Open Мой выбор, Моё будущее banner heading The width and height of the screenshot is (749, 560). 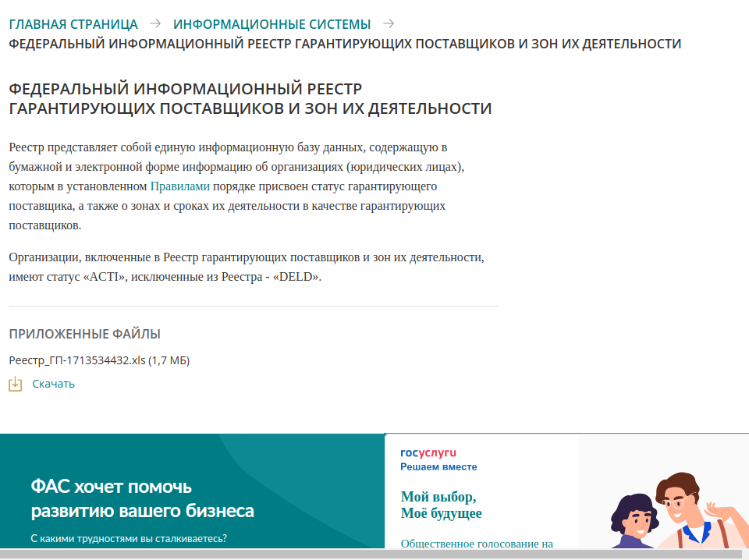click(441, 505)
